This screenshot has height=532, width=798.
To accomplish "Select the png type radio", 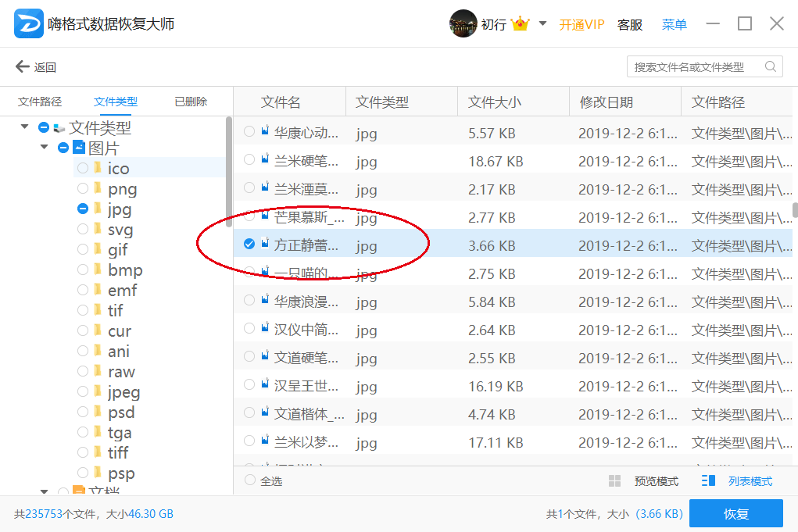I will pyautogui.click(x=82, y=188).
